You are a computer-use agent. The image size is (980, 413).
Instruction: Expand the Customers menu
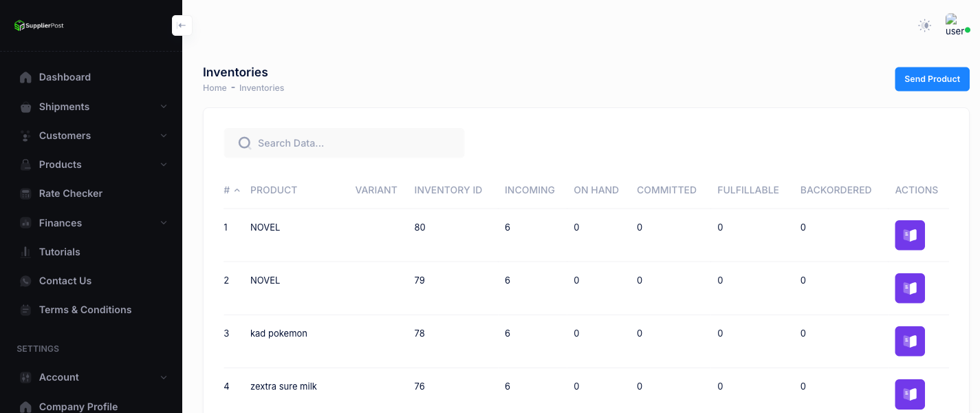(65, 136)
